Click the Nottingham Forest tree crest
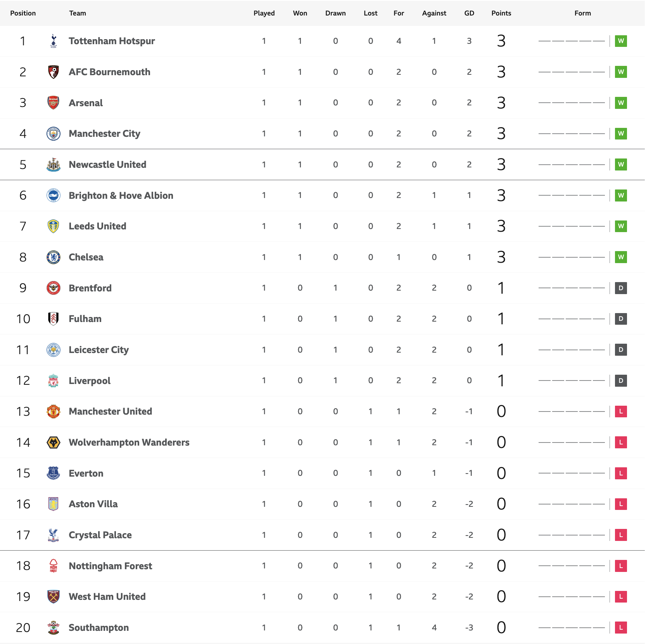The width and height of the screenshot is (646, 644). (x=54, y=566)
